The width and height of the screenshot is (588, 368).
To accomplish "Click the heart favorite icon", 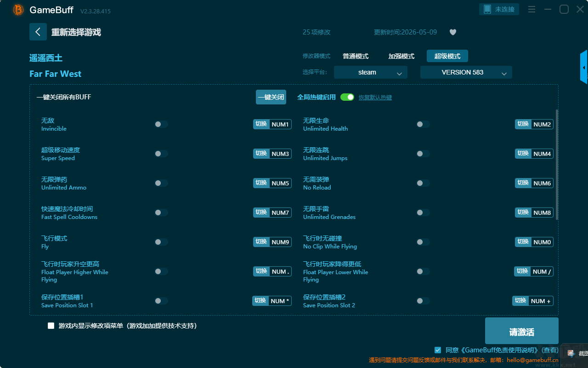I will tap(453, 32).
